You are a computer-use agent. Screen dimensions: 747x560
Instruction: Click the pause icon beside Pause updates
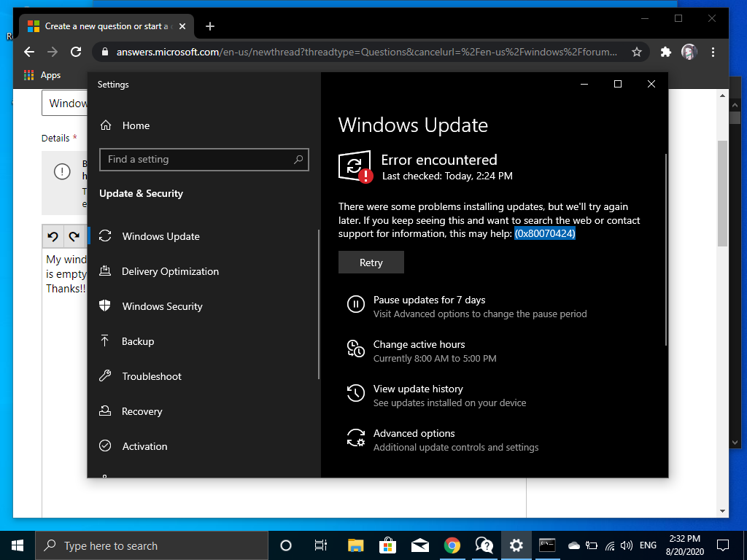(x=356, y=304)
